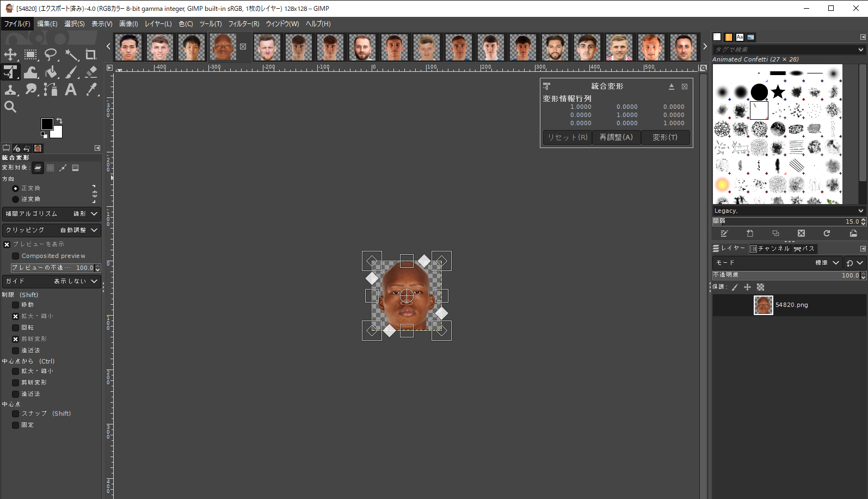Open layers panel tab menu arrow
This screenshot has height=499, width=868.
click(x=863, y=249)
